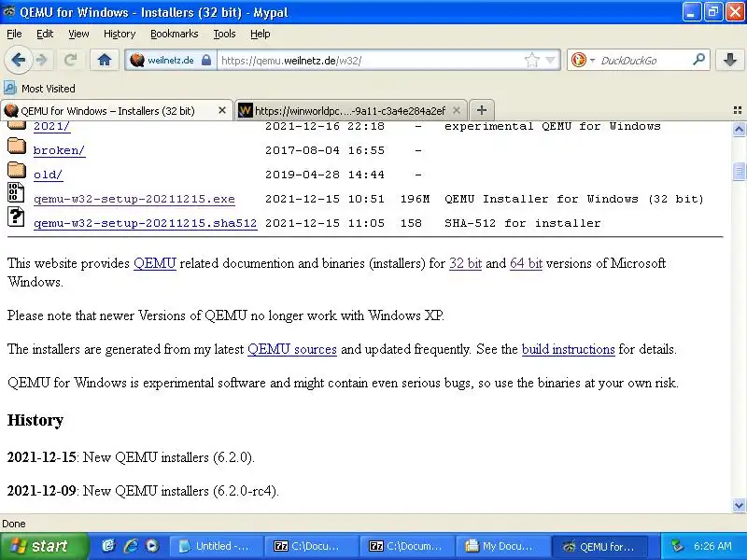Screen dimensions: 747x560
Task: Launch Internet Explorer from quick launch
Action: (x=131, y=546)
